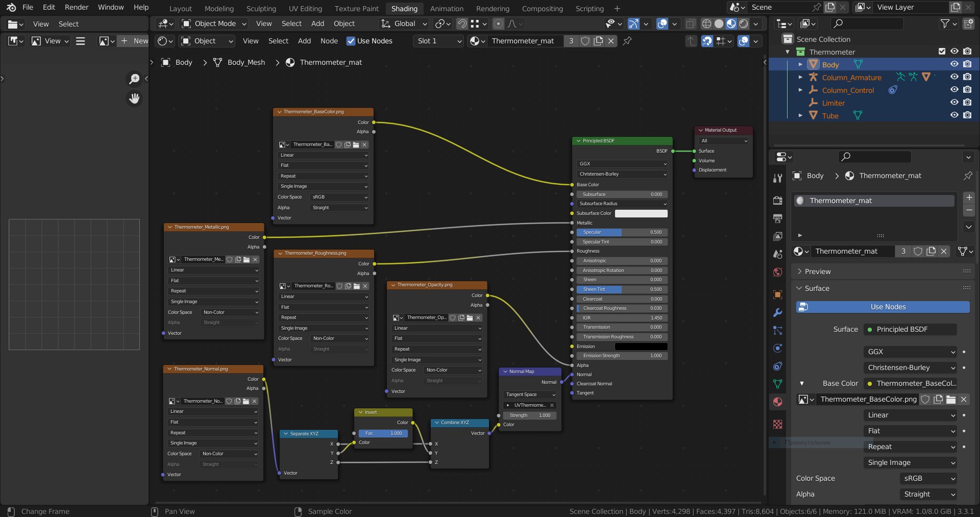The height and width of the screenshot is (517, 980).
Task: Click the Subsurface Color white swatch
Action: (641, 213)
